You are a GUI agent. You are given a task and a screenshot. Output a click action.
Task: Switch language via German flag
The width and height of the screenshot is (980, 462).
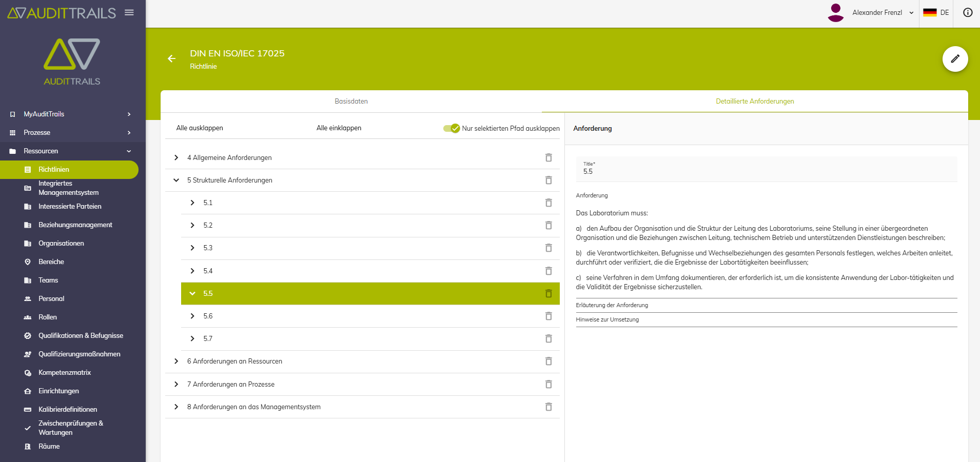coord(930,12)
